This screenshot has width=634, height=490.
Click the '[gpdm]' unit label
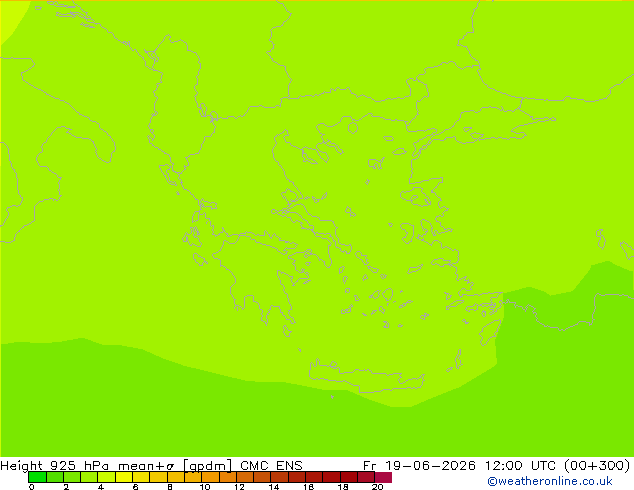coord(208,466)
